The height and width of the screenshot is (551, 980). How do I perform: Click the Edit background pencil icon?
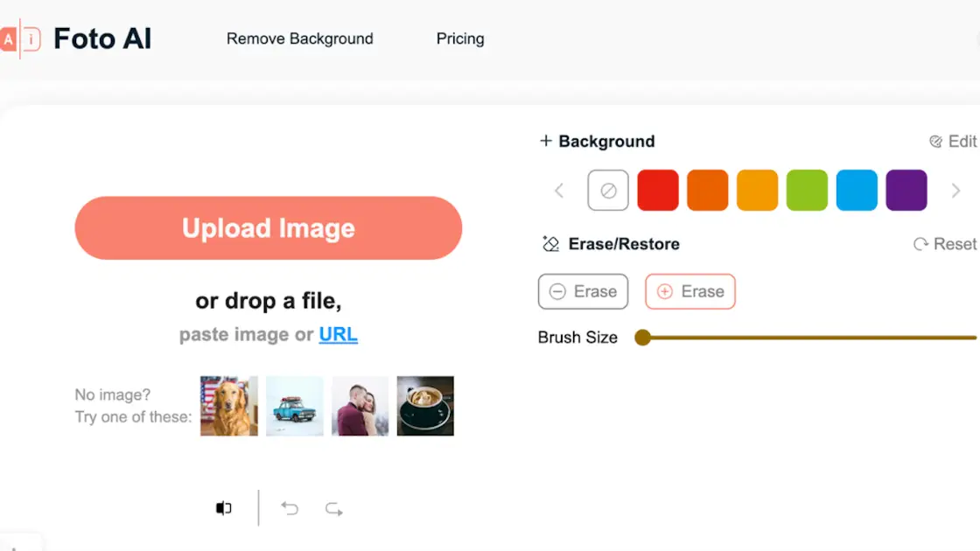[935, 142]
